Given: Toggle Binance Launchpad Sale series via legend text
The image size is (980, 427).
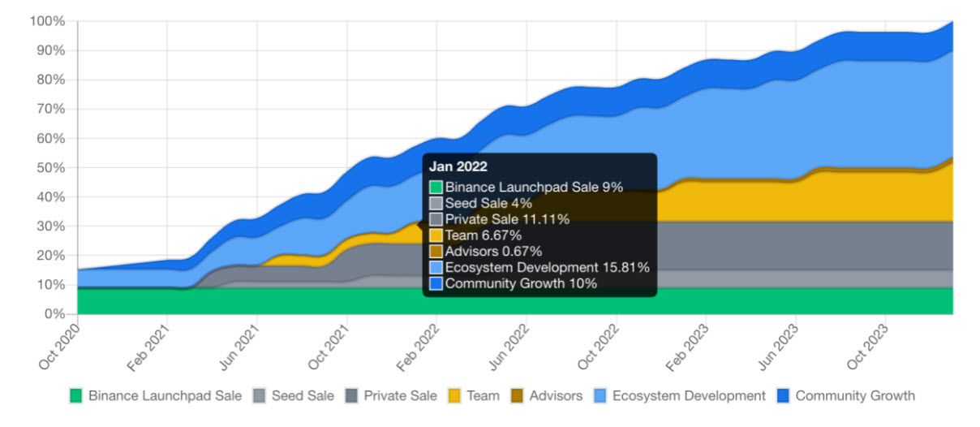Looking at the screenshot, I should coord(165,396).
